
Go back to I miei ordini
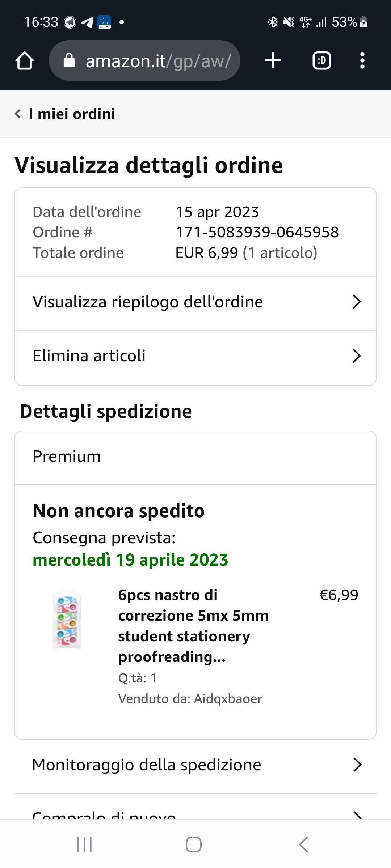pyautogui.click(x=65, y=114)
